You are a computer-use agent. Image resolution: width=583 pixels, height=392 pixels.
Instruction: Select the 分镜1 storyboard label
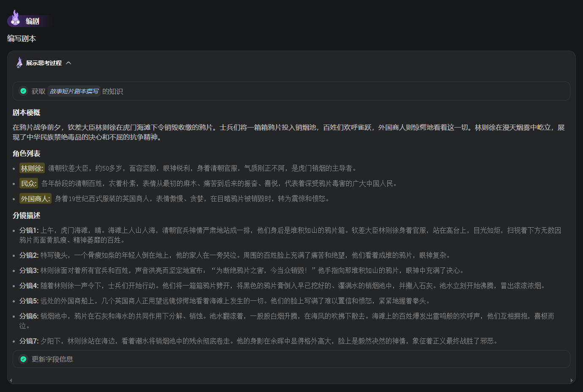(29, 230)
